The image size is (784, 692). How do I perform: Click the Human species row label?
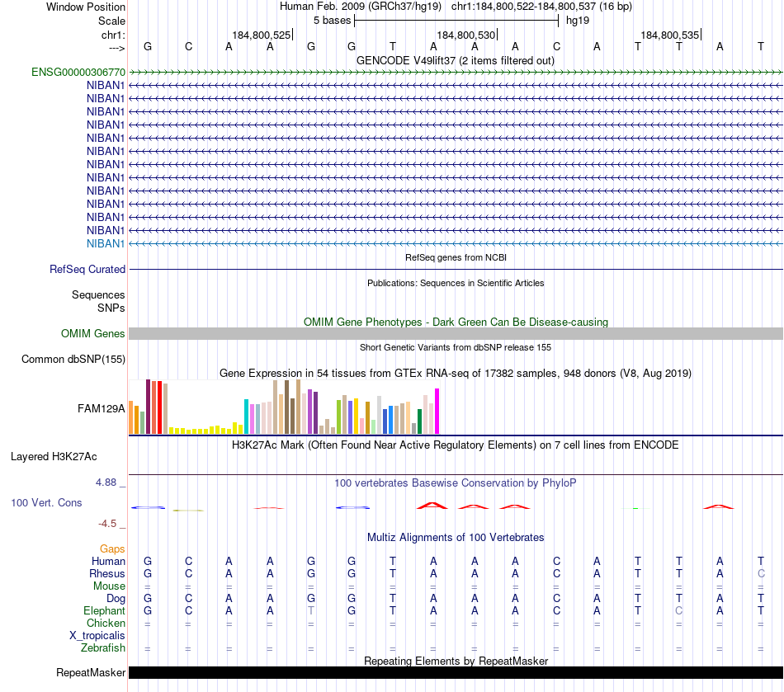point(108,561)
